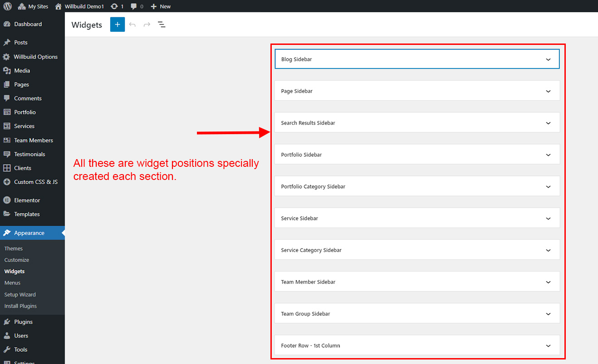Expand the Page Sidebar chevron

coord(548,91)
